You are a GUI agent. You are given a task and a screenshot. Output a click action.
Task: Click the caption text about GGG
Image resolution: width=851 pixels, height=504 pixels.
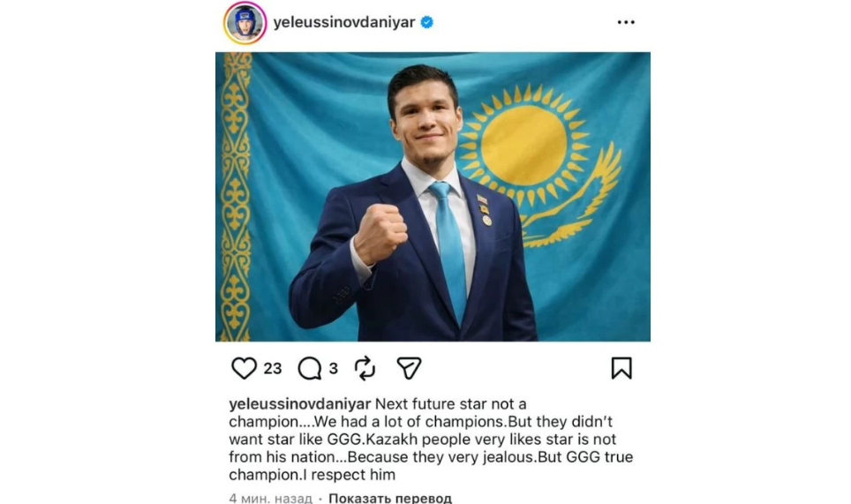click(431, 439)
